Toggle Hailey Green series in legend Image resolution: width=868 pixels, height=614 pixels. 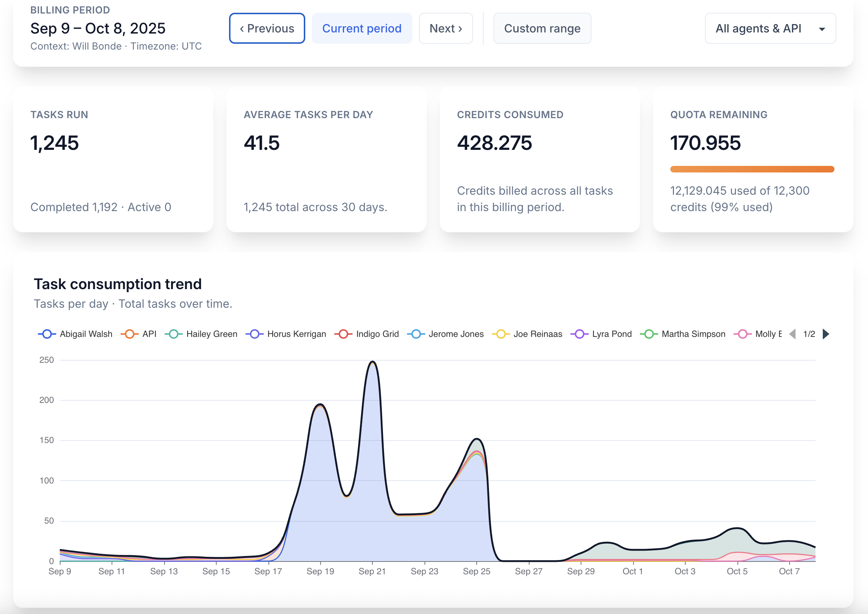pos(201,334)
